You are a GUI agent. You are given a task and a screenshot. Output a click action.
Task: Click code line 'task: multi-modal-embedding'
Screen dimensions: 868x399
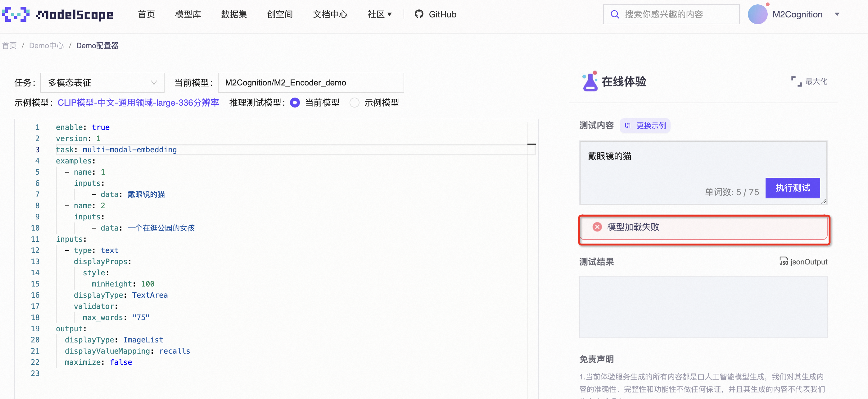[x=116, y=150]
